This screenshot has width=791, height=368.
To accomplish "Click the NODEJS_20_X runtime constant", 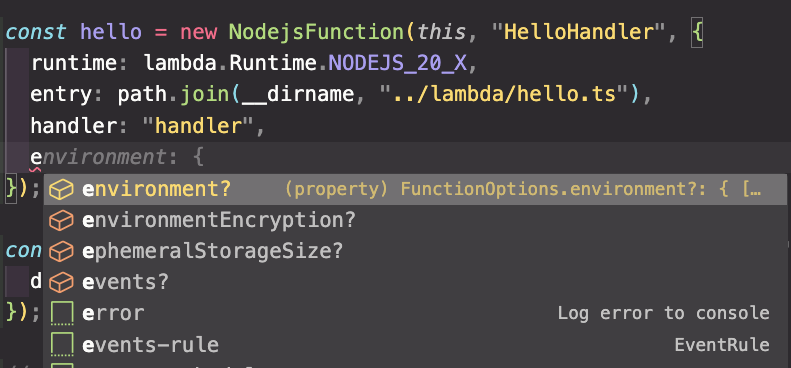I will (x=397, y=64).
